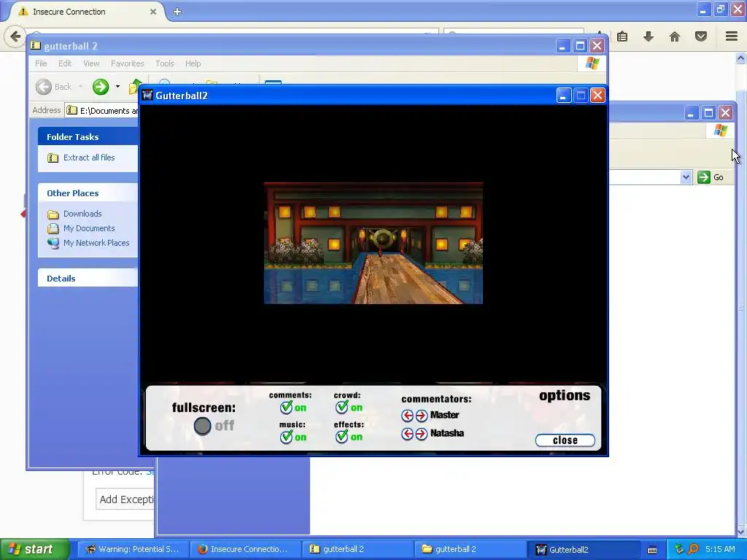Viewport: 747px width, 560px height.
Task: Open Firefox downloads arrow icon
Action: 649,36
